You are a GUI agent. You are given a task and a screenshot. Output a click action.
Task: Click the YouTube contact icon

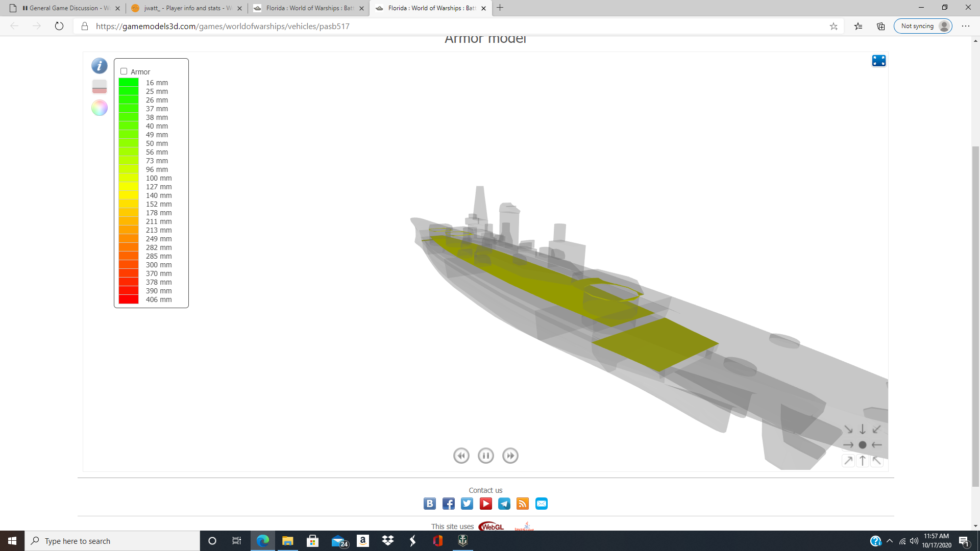click(x=485, y=504)
